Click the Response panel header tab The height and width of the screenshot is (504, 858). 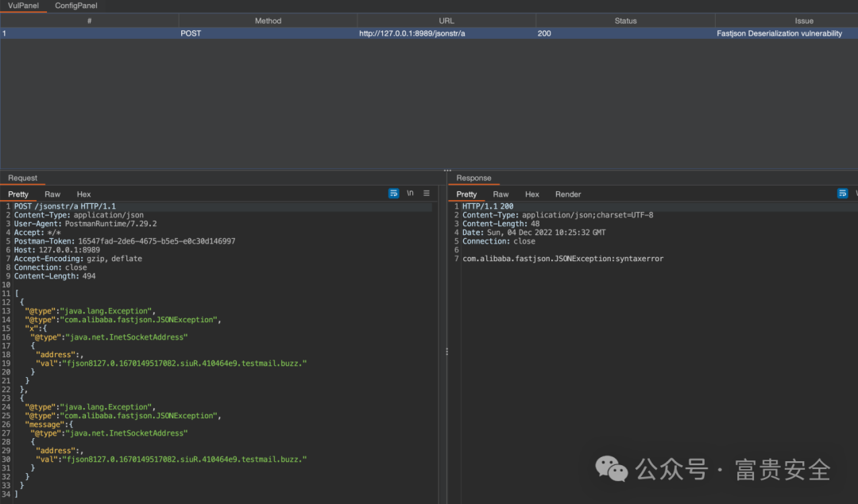click(x=473, y=179)
